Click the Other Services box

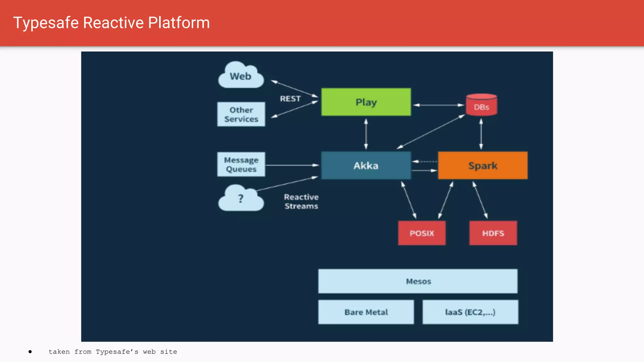pyautogui.click(x=241, y=114)
